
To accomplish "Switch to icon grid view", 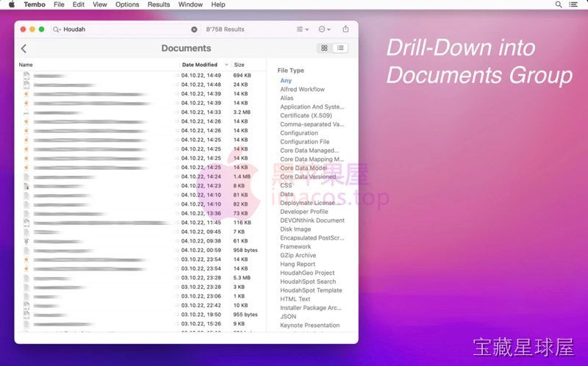I will 324,48.
